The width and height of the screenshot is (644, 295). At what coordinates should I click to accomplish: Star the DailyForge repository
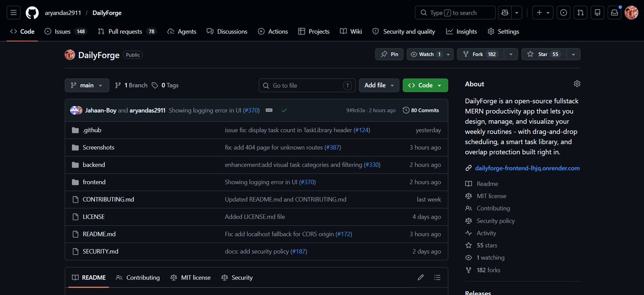(x=543, y=54)
